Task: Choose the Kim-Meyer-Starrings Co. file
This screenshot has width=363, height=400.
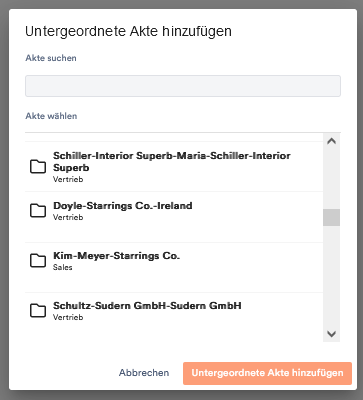Action: [x=174, y=267]
